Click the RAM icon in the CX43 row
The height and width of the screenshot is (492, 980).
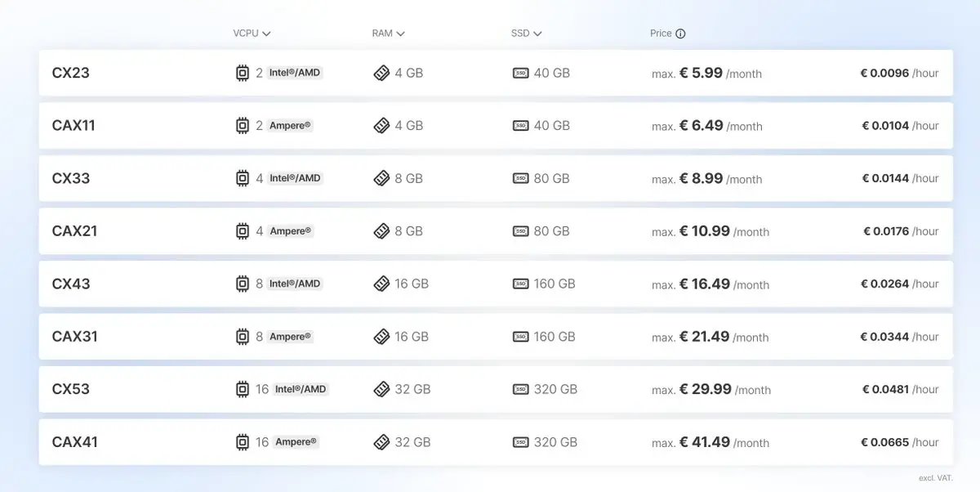coord(381,284)
